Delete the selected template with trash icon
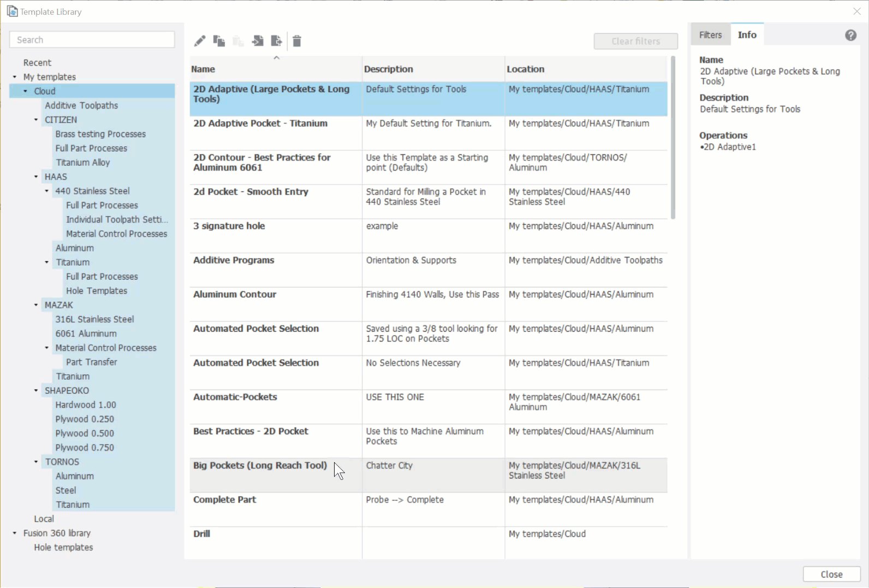This screenshot has width=869, height=588. (x=297, y=41)
